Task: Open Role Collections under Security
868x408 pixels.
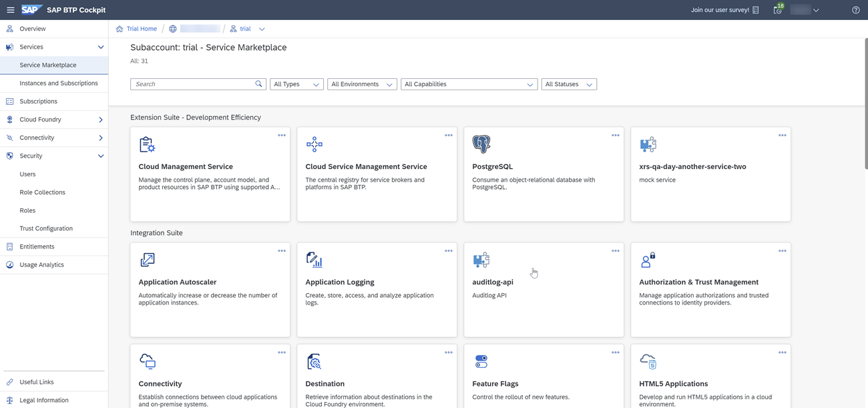Action: tap(54, 192)
